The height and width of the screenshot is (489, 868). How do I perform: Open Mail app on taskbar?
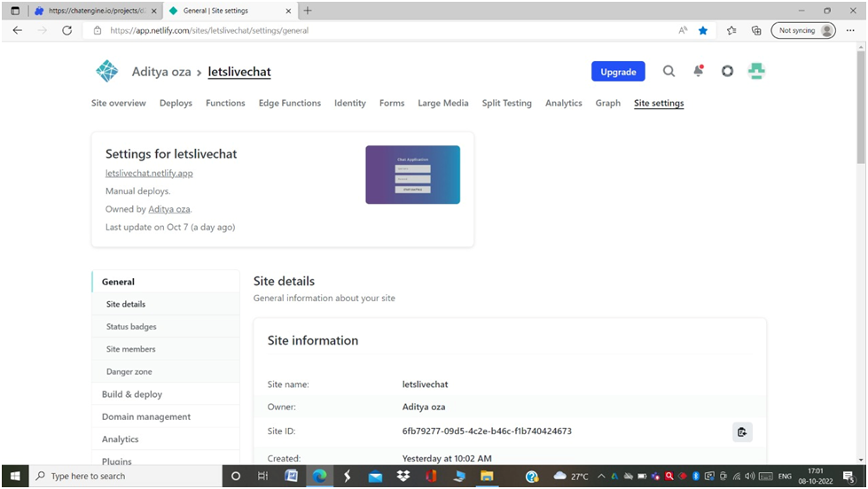(x=375, y=477)
